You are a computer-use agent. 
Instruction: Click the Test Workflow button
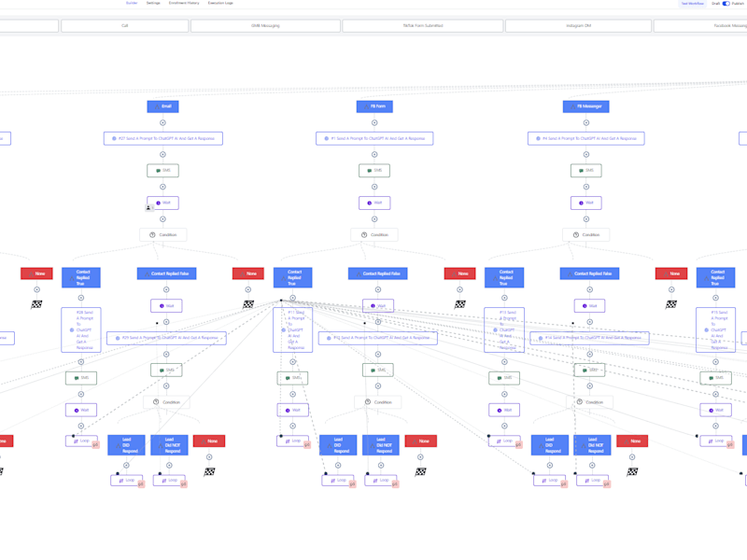point(692,4)
